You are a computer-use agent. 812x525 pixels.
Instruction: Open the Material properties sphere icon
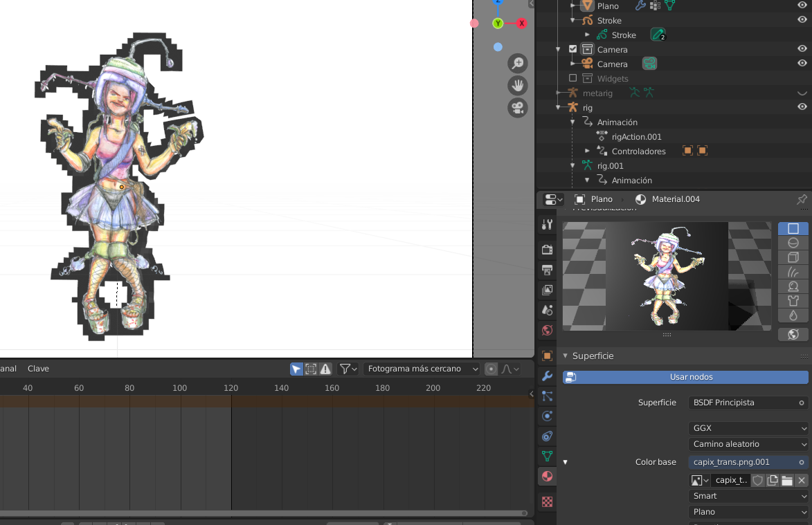point(547,477)
